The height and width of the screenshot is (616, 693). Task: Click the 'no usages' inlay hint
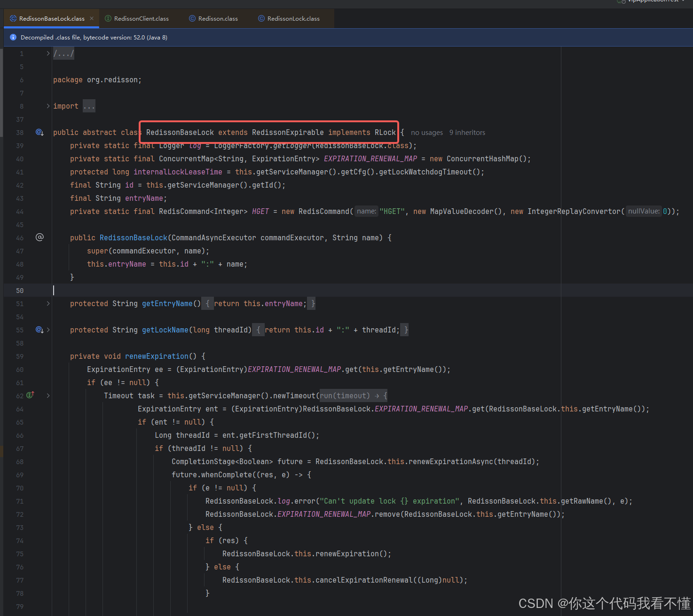click(427, 133)
